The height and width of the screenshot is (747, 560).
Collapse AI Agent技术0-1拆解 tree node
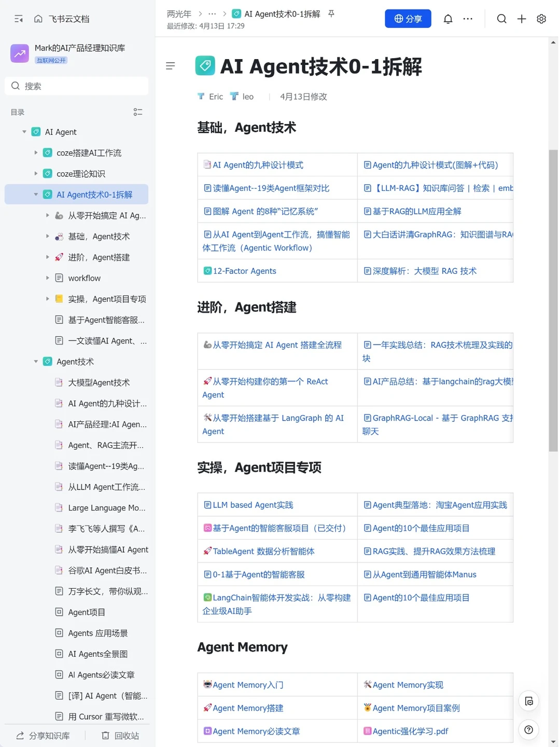36,195
